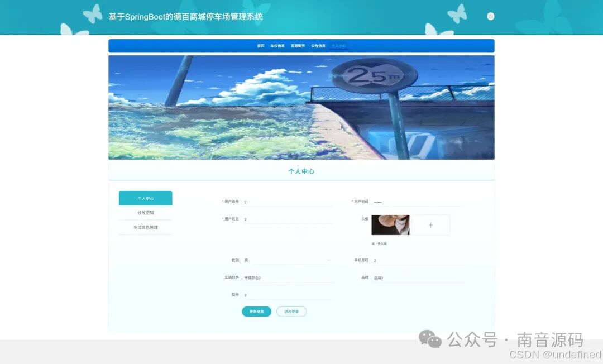Focus the 用户密码 input field
603x364 pixels.
point(417,202)
